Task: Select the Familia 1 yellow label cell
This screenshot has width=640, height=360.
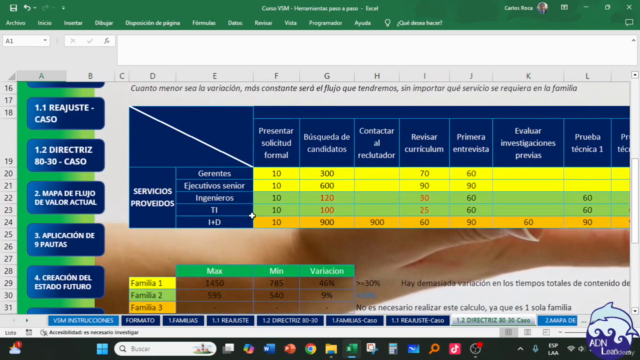Action: 152,283
